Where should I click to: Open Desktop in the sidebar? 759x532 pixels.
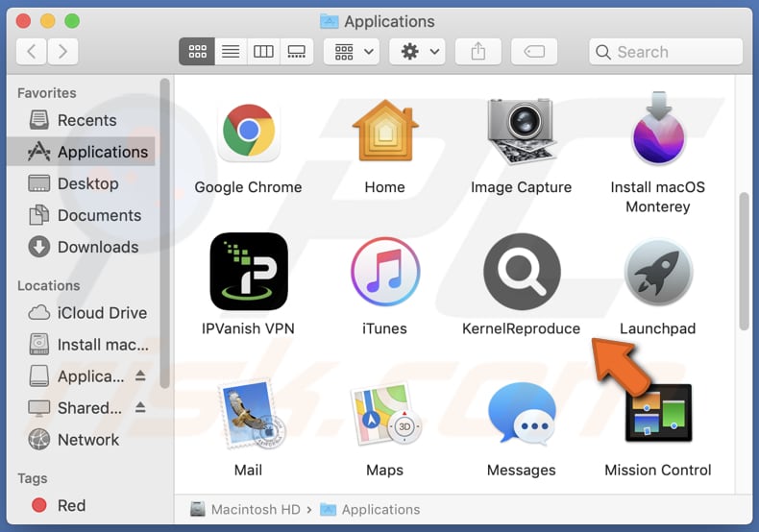pos(82,183)
